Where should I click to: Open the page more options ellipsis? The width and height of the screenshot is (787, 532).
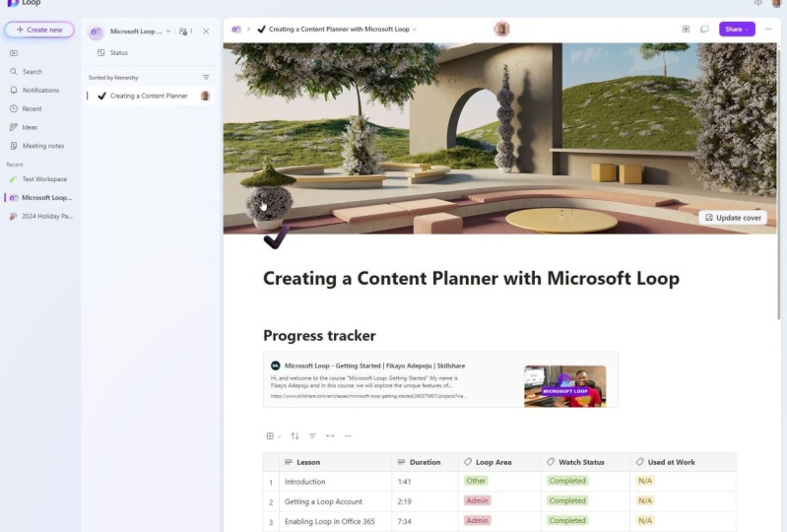coord(768,30)
